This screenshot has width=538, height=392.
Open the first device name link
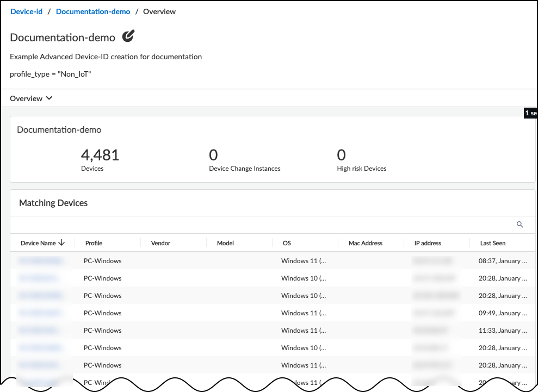click(x=41, y=261)
